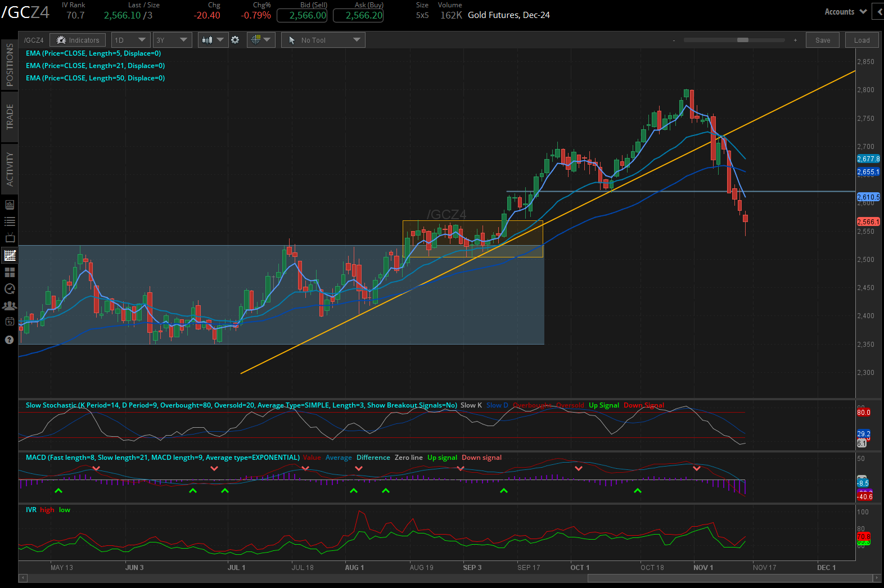Open the clock history icon in sidebar
Viewport: 884px width, 588px height.
point(10,289)
